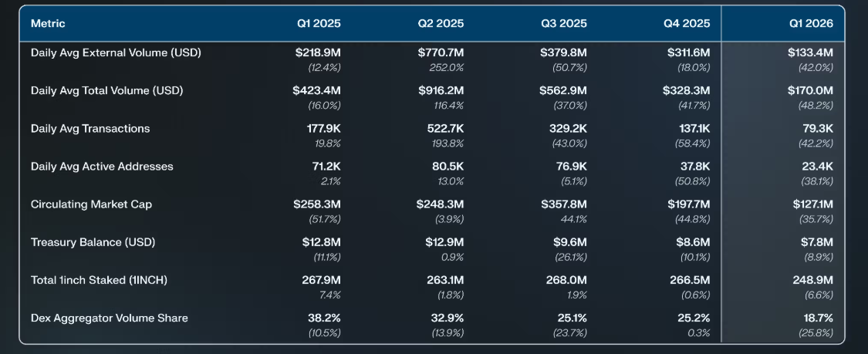Click the 25.1% value
The image size is (868, 354).
[x=572, y=318]
